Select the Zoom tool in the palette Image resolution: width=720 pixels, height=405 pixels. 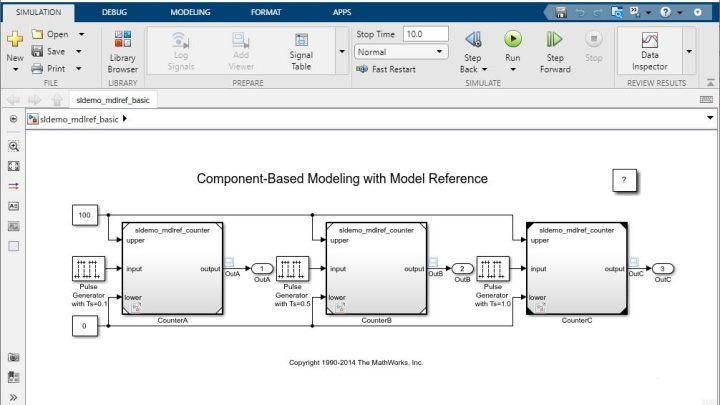(x=13, y=146)
